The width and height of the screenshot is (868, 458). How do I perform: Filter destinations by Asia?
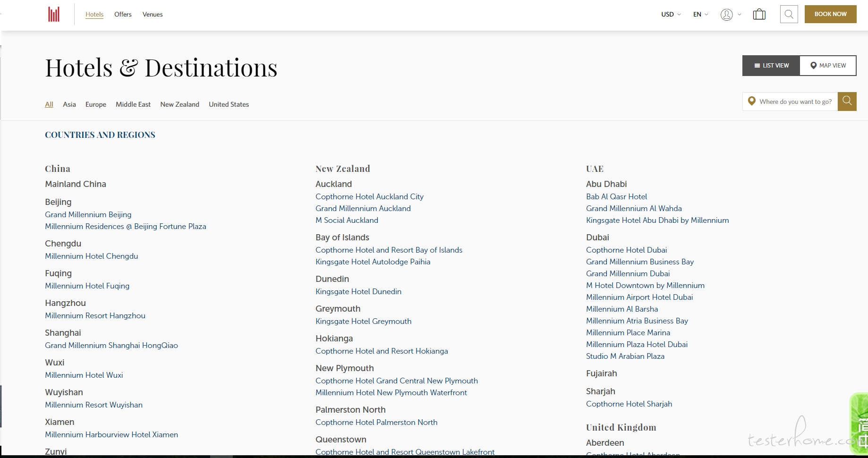[69, 104]
